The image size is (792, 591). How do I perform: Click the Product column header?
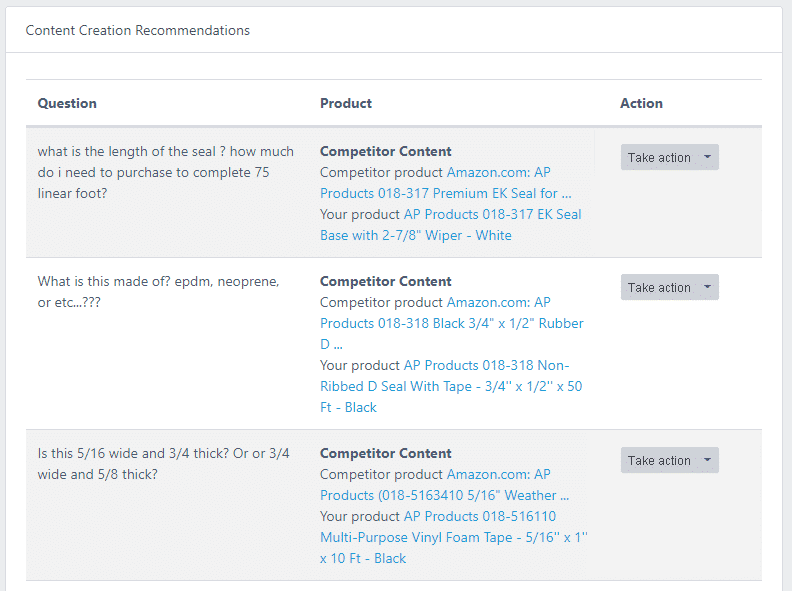point(346,103)
